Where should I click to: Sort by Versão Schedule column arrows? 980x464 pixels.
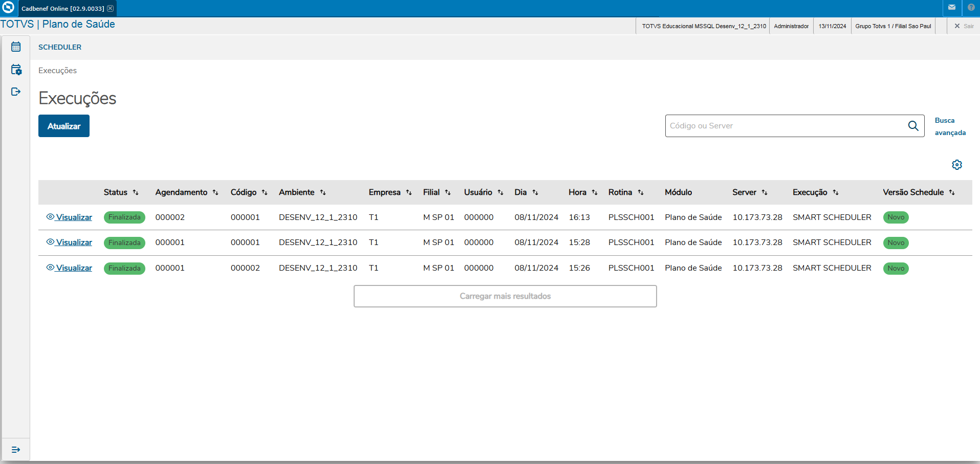(x=952, y=192)
